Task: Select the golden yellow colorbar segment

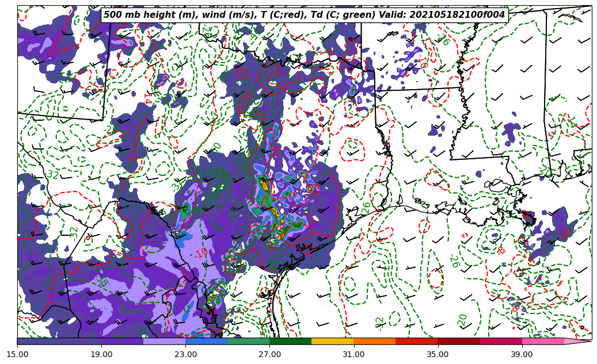Action: [x=333, y=341]
